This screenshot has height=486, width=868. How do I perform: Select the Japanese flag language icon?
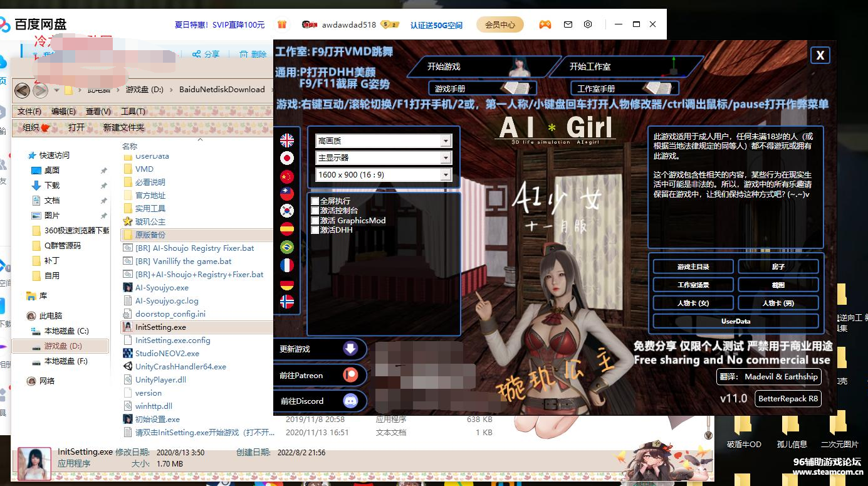pyautogui.click(x=287, y=157)
